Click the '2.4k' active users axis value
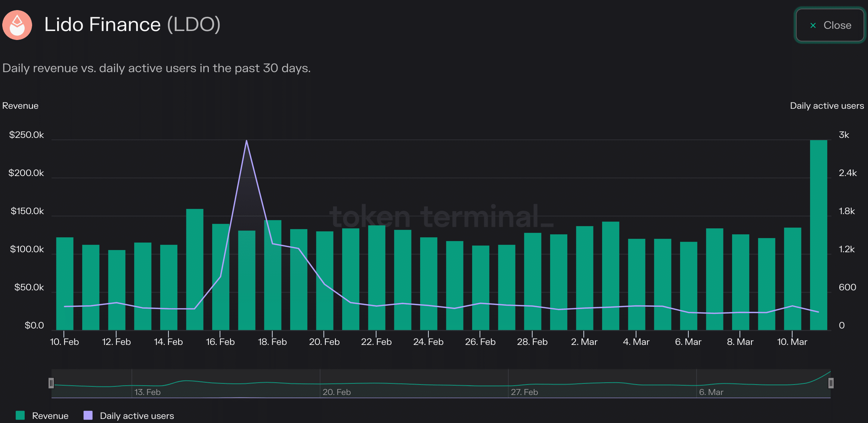The height and width of the screenshot is (423, 868). [x=848, y=173]
